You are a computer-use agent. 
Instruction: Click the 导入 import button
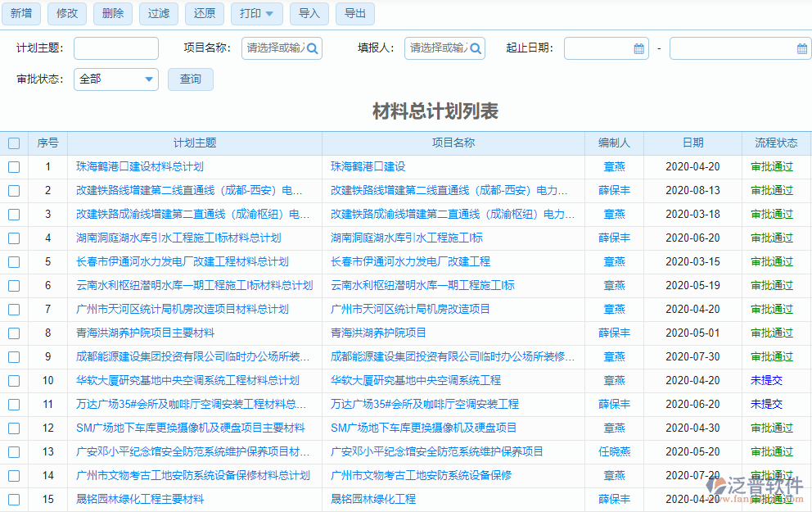(x=309, y=14)
